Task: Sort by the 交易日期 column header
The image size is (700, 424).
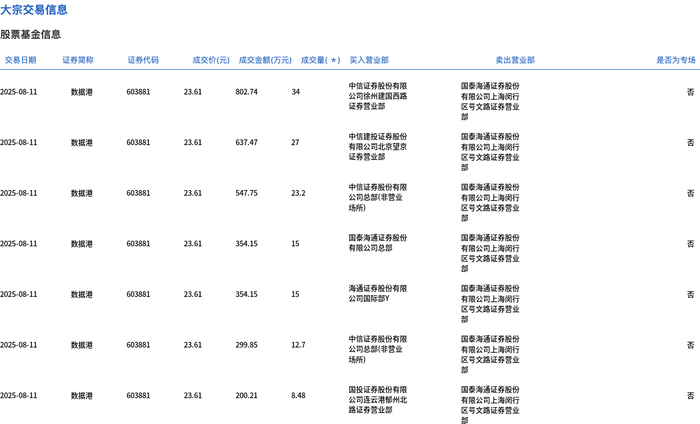Action: [x=21, y=60]
